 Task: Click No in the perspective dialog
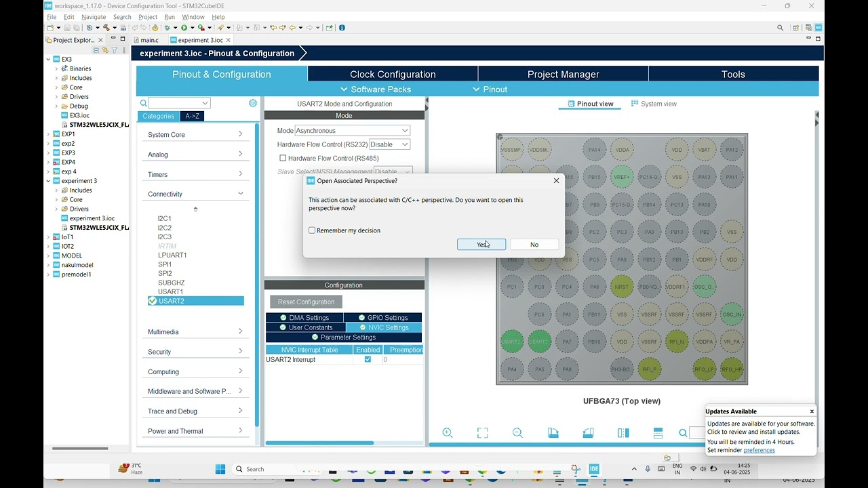point(534,245)
